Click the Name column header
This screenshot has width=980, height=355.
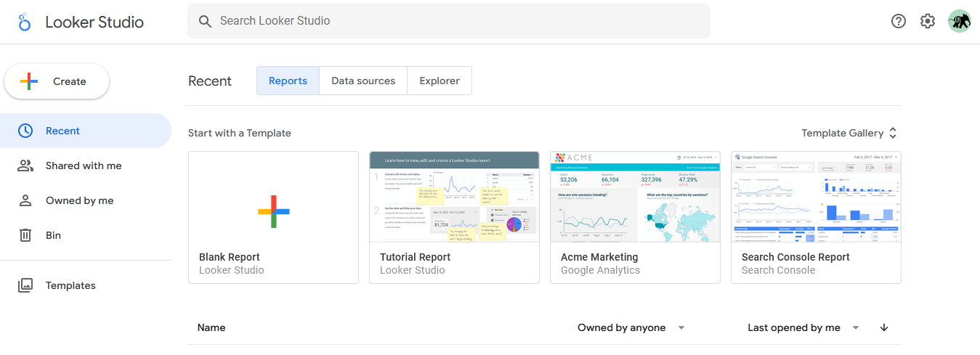click(x=211, y=327)
